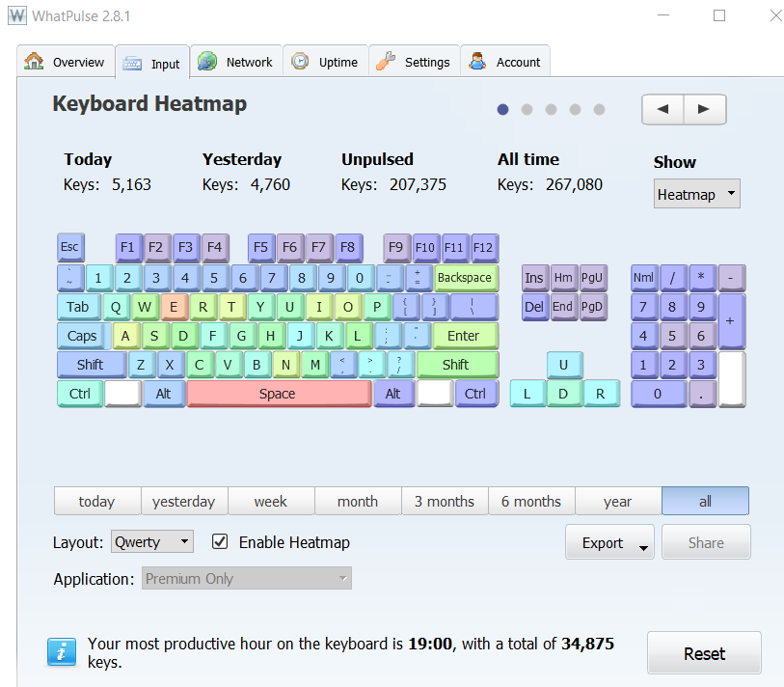Click the F5 key on heatmap
Image resolution: width=784 pixels, height=687 pixels.
point(261,248)
